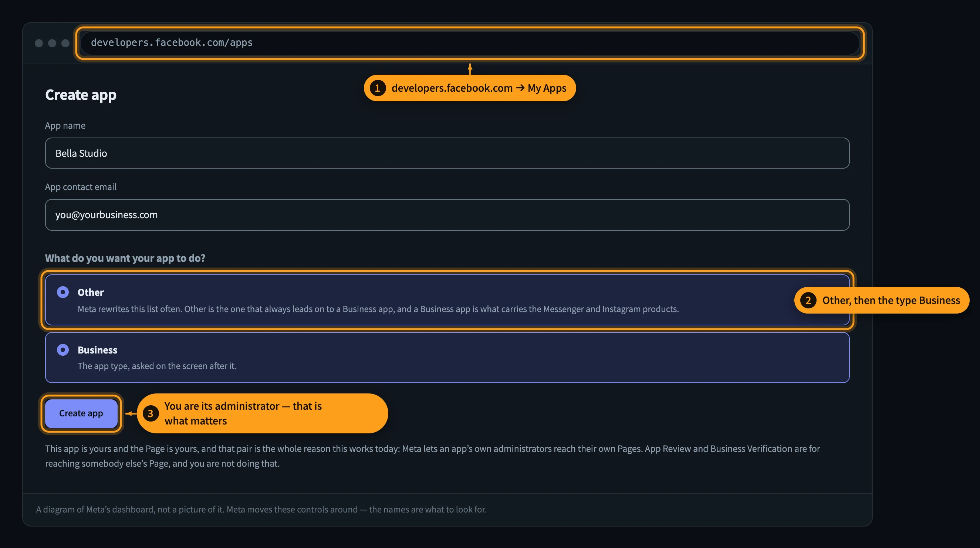
Task: Click the first window control dot
Action: coord(39,43)
